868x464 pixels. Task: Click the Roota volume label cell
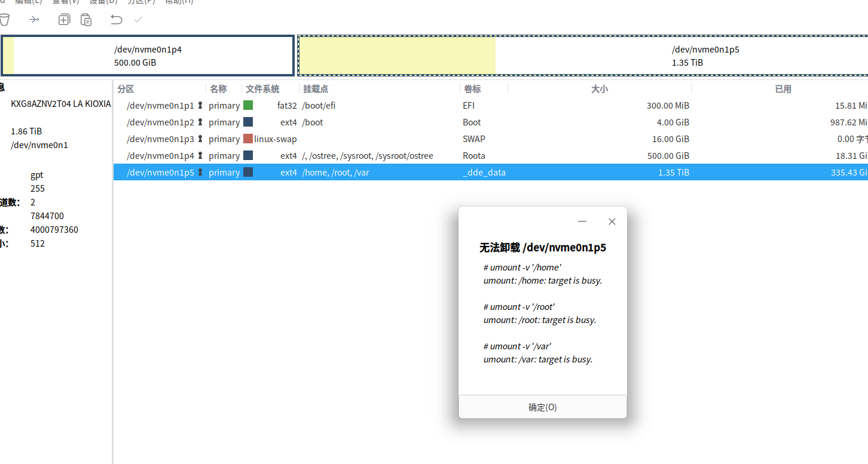click(473, 156)
